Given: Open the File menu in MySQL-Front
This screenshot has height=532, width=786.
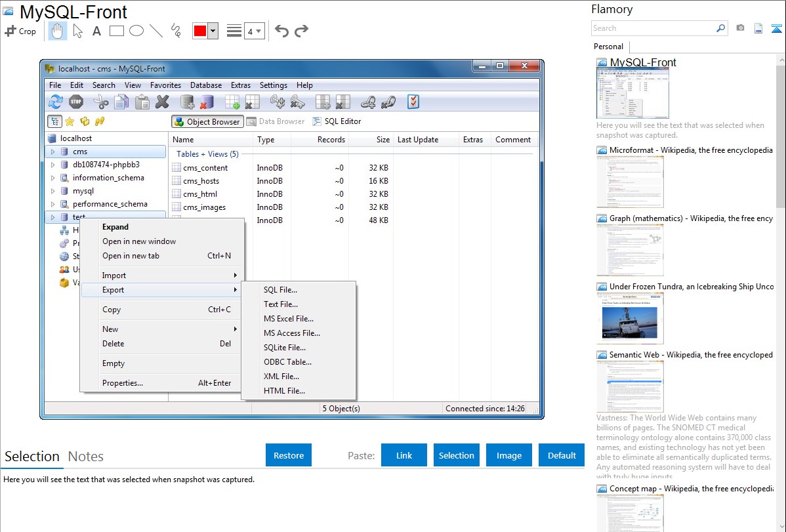Looking at the screenshot, I should click(55, 85).
